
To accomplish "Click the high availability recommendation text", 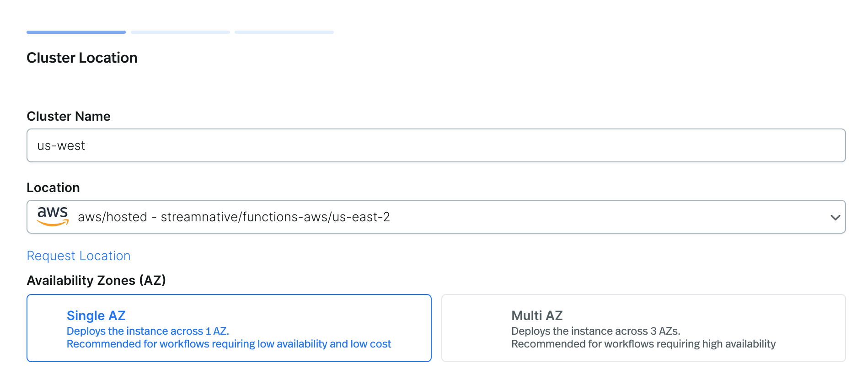I will (643, 344).
